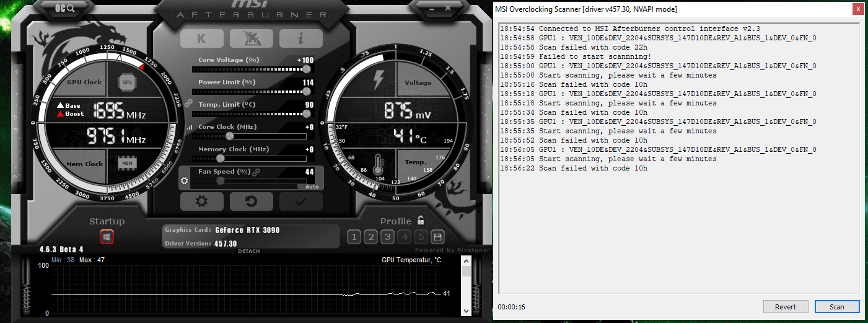Screen dimensions: 868x323
Task: Open the OC Scanner magnifier button
Action: point(64,8)
